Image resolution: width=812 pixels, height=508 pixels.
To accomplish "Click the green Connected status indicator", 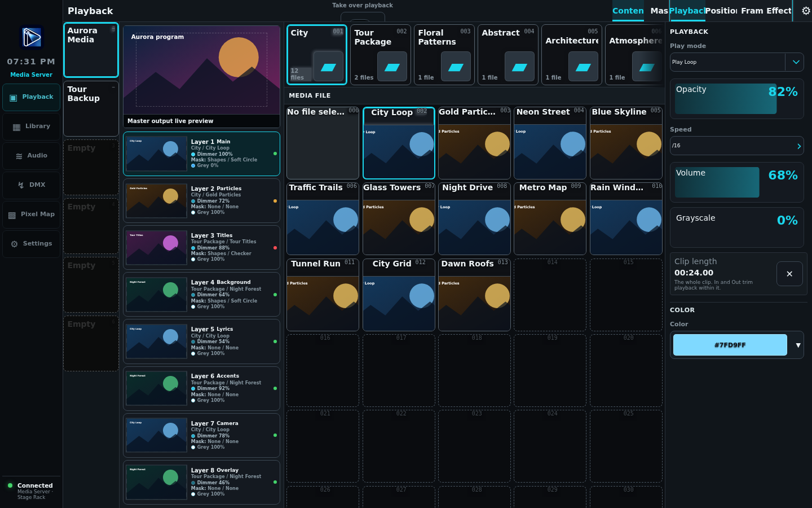I will [10, 485].
